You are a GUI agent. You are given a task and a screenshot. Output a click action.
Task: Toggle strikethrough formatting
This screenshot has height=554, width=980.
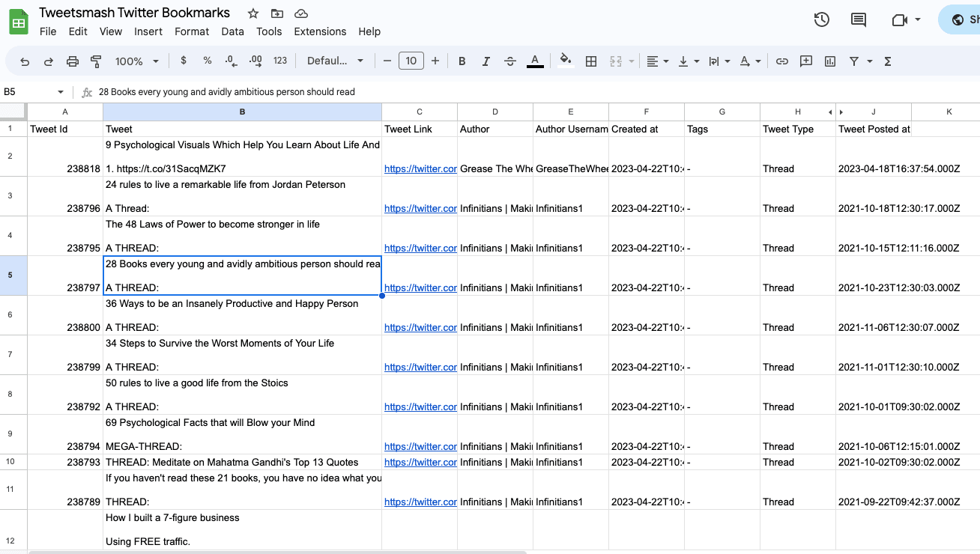(x=510, y=61)
